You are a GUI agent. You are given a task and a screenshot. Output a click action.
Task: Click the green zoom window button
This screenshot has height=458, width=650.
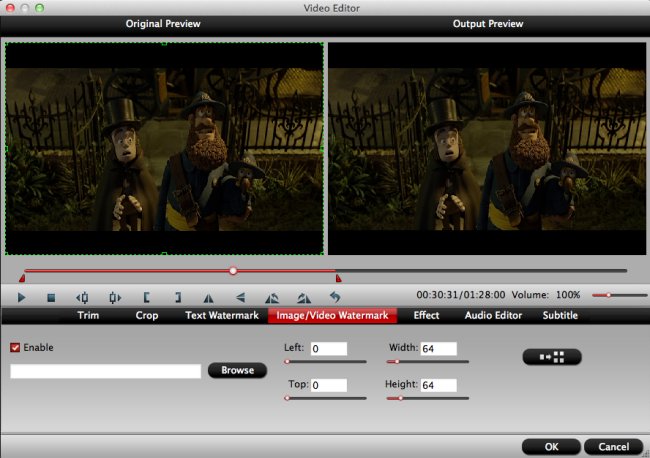tap(39, 8)
